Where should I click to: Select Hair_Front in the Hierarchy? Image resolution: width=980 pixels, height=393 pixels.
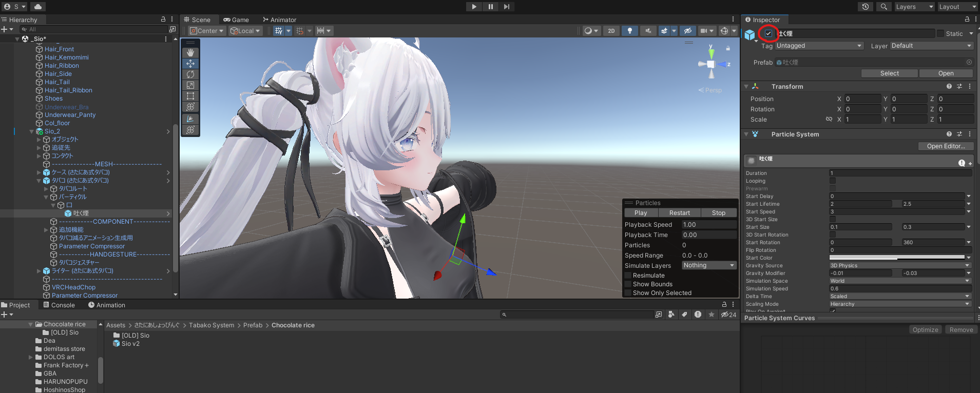coord(59,49)
